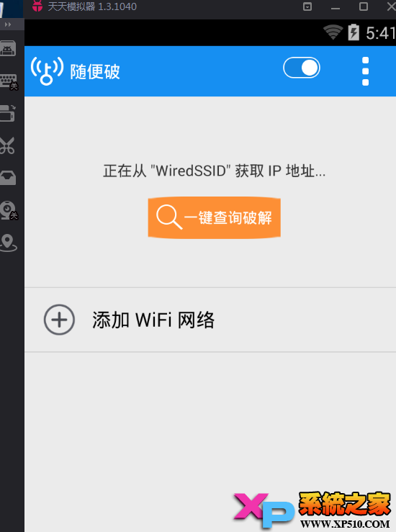
Task: Toggle the WiFi switch off
Action: pyautogui.click(x=302, y=68)
